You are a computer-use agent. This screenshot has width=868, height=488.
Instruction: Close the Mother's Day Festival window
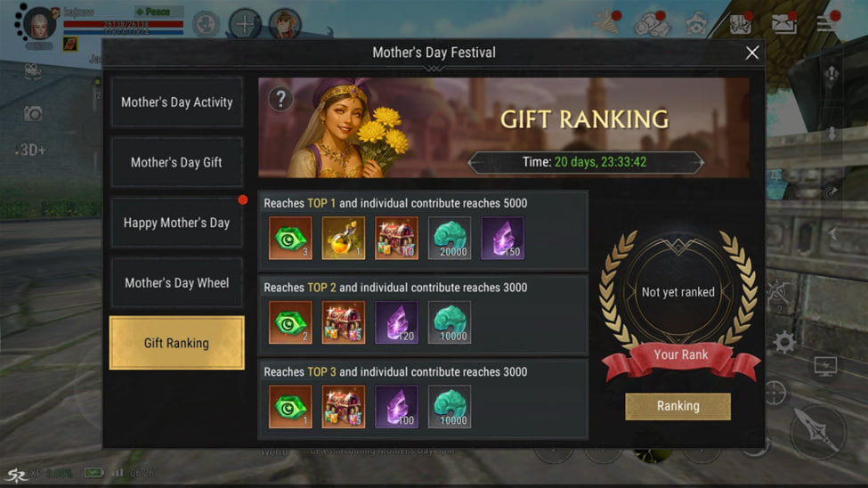coord(751,53)
